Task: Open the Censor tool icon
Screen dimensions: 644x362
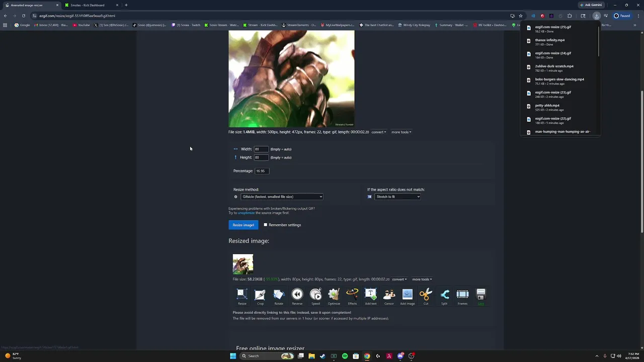Action: (x=389, y=296)
